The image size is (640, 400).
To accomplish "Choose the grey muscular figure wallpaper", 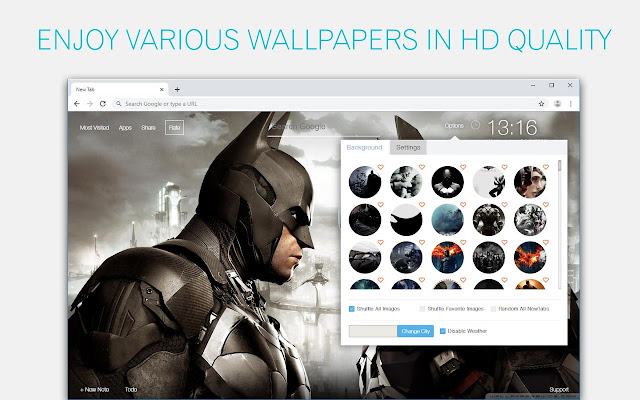I will click(x=406, y=182).
